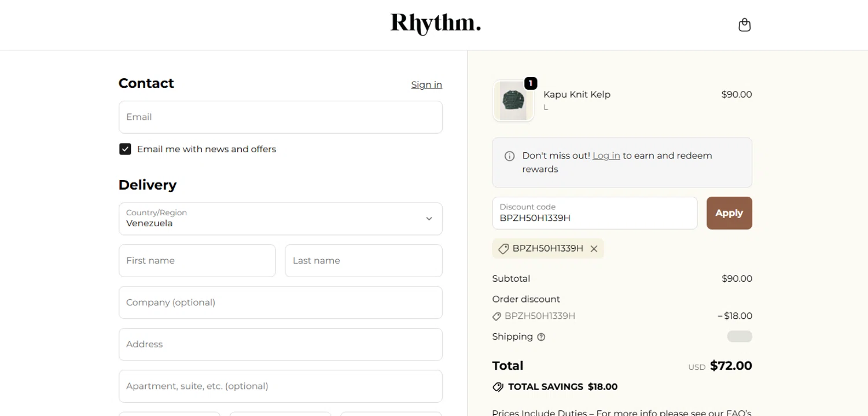
Task: Click the Rhythm logo
Action: (436, 24)
